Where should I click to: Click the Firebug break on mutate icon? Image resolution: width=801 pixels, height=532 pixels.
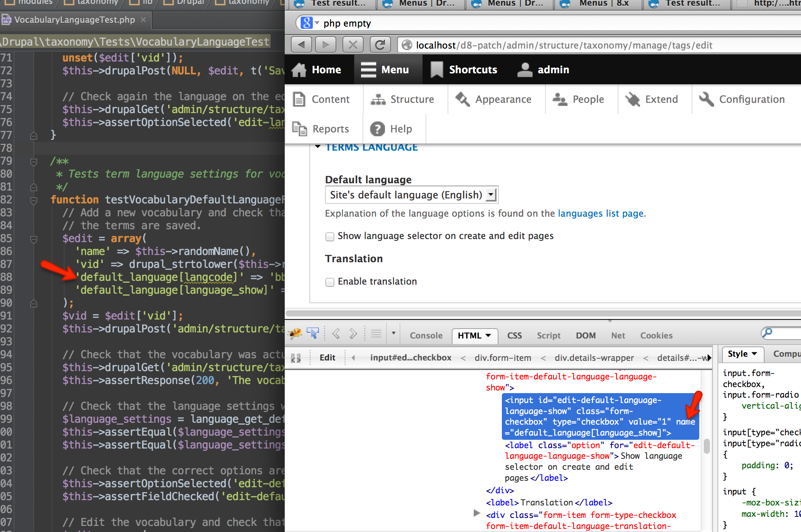(296, 358)
